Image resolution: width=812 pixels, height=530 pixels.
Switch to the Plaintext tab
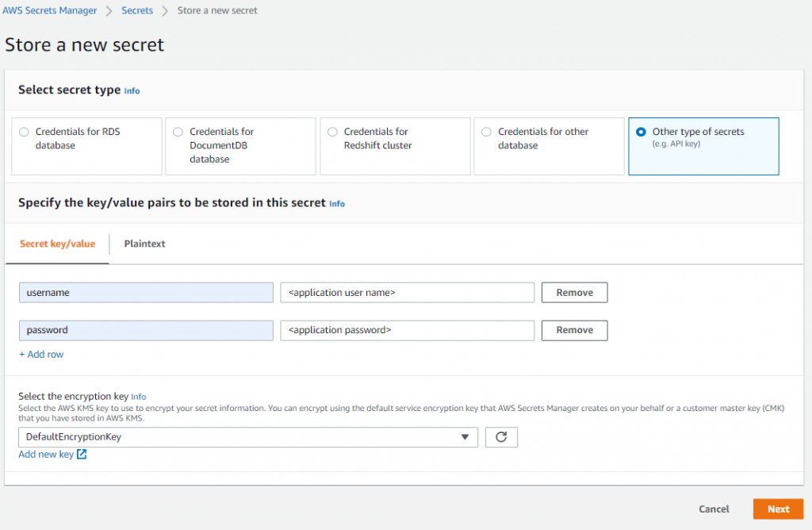click(144, 244)
